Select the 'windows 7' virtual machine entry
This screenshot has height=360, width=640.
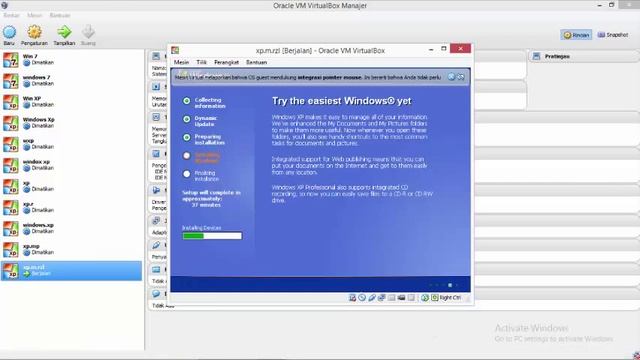71,81
